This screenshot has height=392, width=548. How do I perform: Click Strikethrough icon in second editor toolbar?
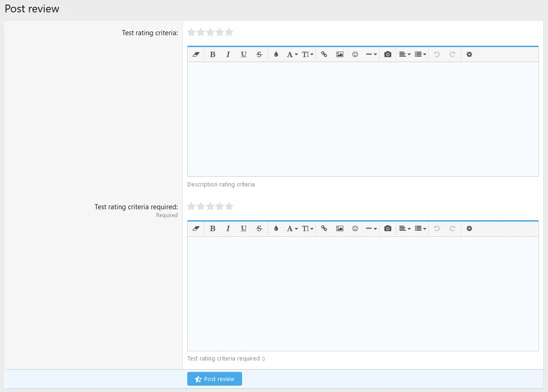tap(259, 228)
